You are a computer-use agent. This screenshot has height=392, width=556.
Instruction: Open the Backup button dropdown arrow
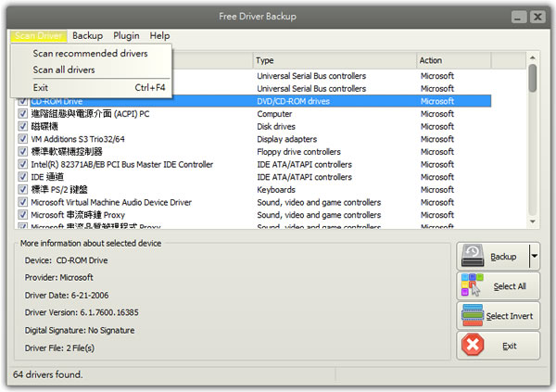[534, 256]
